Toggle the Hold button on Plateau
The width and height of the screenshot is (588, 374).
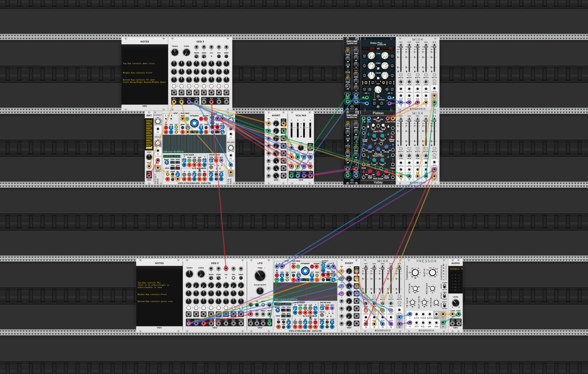pyautogui.click(x=363, y=160)
